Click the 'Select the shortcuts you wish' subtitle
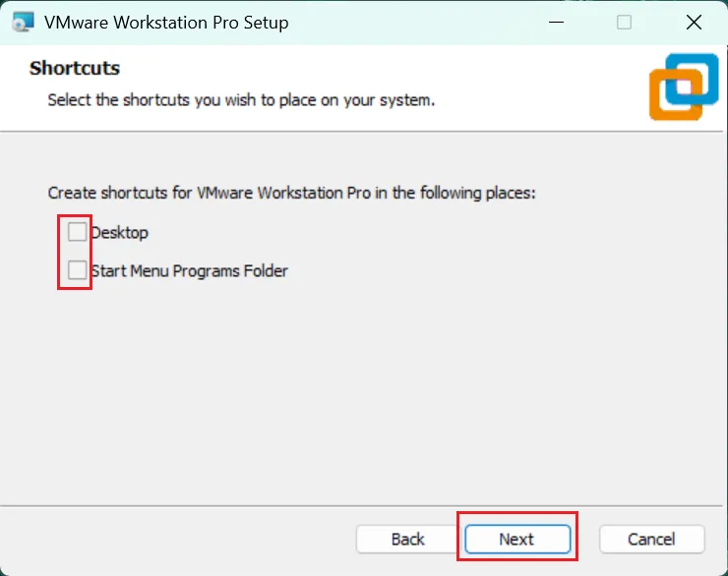728x576 pixels. [x=241, y=100]
